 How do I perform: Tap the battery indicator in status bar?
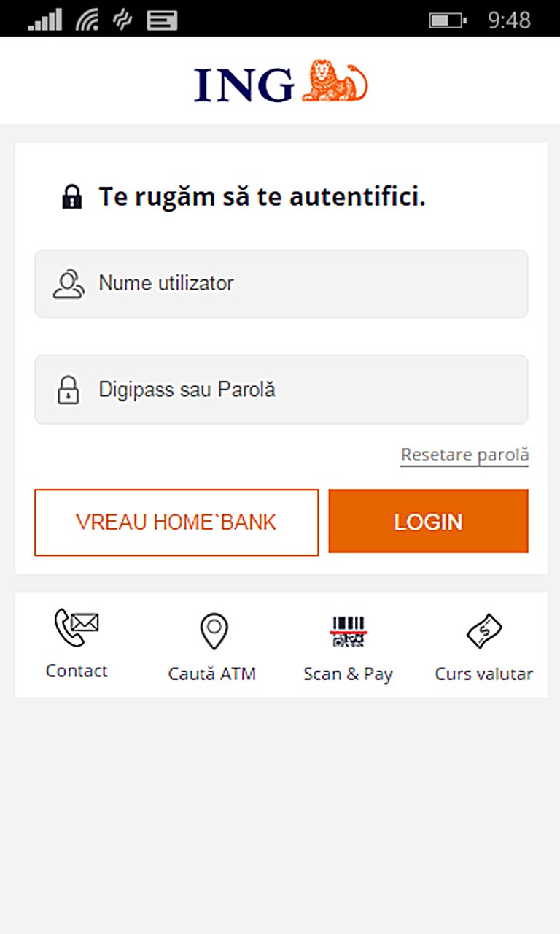(447, 20)
